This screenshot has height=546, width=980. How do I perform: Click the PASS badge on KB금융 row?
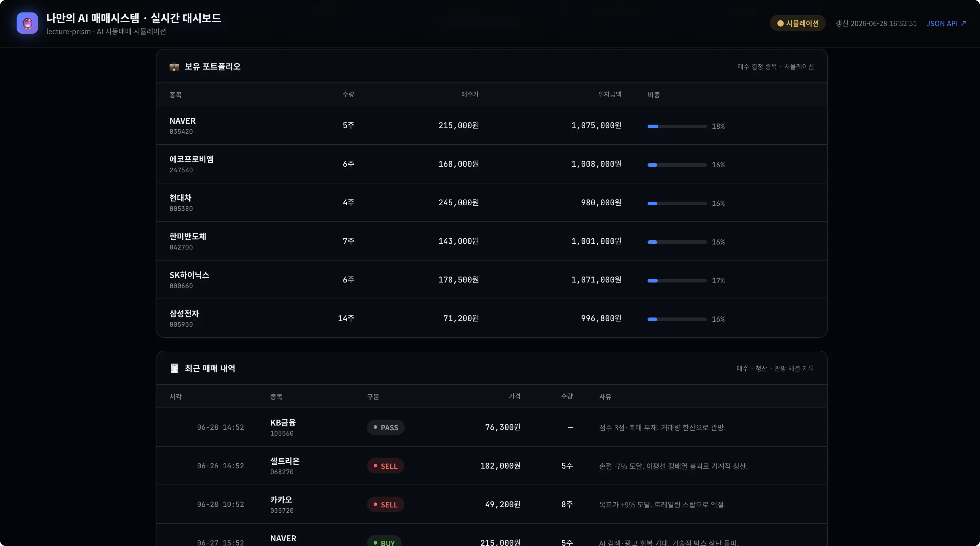click(386, 427)
